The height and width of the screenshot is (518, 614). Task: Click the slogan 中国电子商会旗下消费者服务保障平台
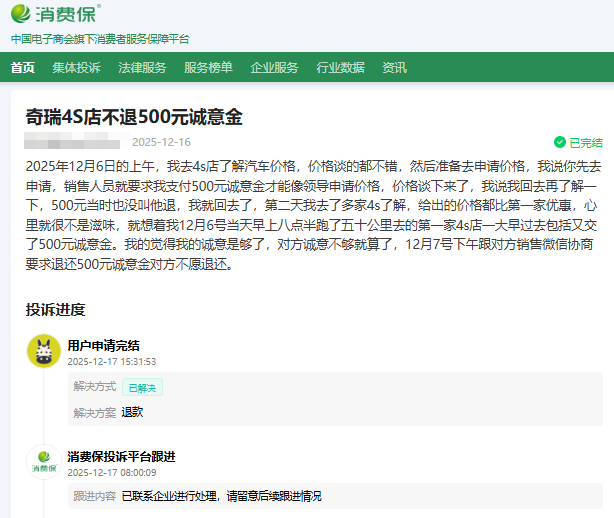click(100, 39)
